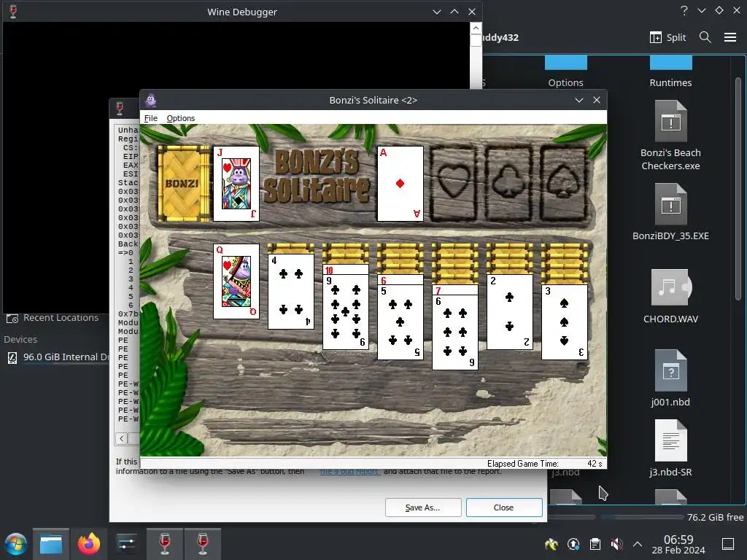Screen dimensions: 747x560
Task: Click the Wine Debugger scrollbar up arrow
Action: [x=476, y=28]
